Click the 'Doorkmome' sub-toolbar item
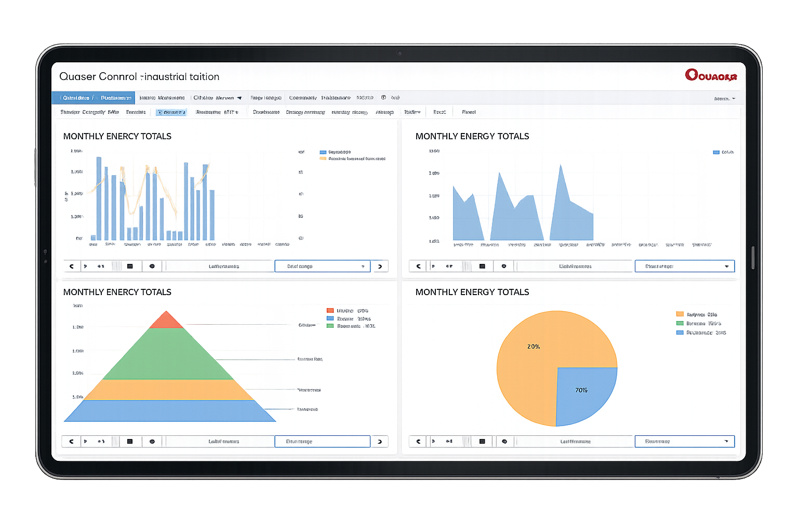The image size is (798, 532). coord(266,112)
